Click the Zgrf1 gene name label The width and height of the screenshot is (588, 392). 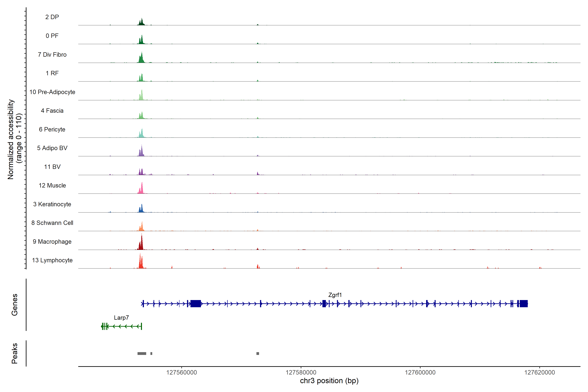[335, 295]
